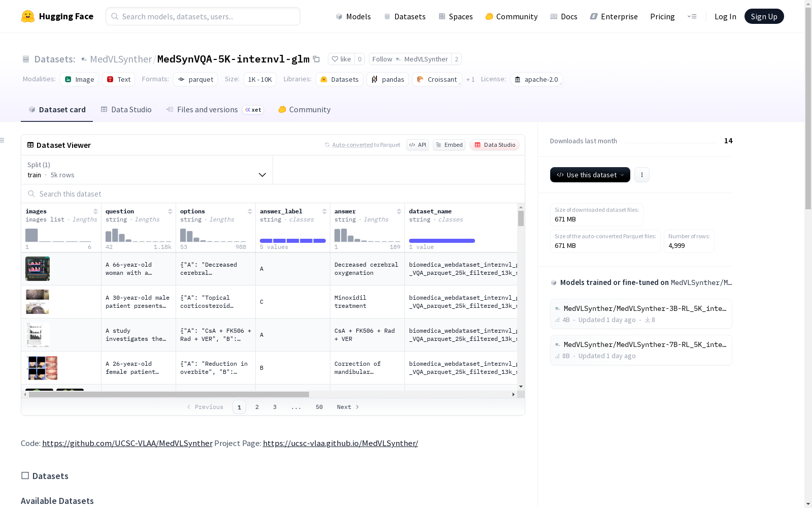Screen dimensions: 812x508
Task: Open MedVLSynther-3B-RL_5K model card
Action: point(641,313)
